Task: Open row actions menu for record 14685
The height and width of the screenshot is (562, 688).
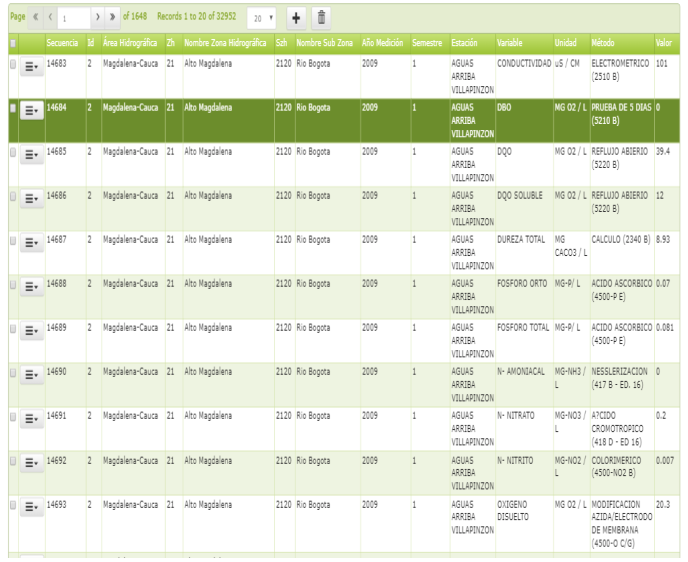Action: (32, 155)
